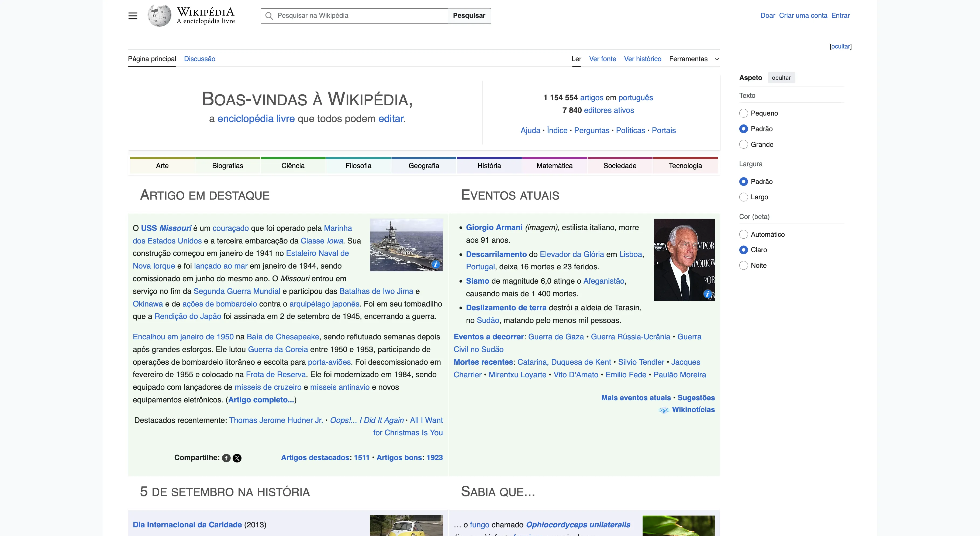Open Artigo completo... link
Screen dimensions: 980x536
pyautogui.click(x=261, y=400)
